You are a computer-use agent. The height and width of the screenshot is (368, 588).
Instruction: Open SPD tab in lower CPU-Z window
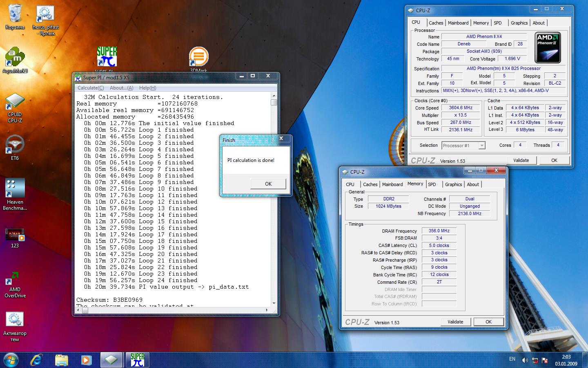pyautogui.click(x=432, y=184)
